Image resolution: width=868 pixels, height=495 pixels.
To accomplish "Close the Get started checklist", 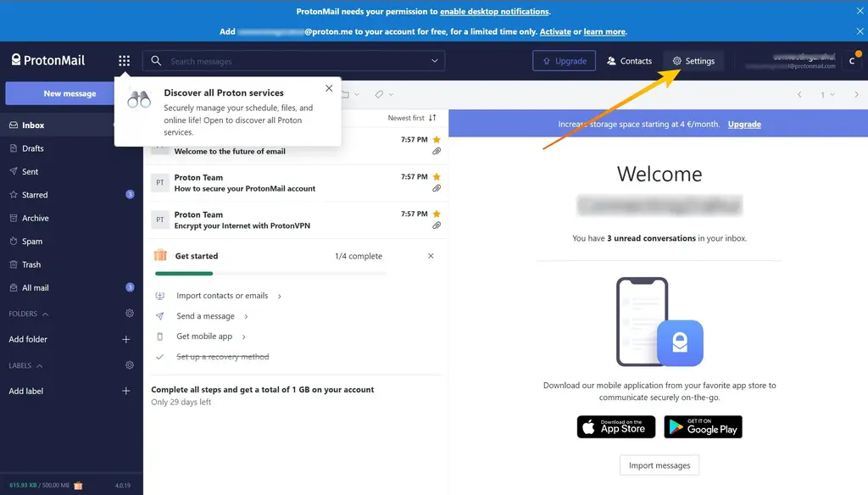I will [431, 256].
